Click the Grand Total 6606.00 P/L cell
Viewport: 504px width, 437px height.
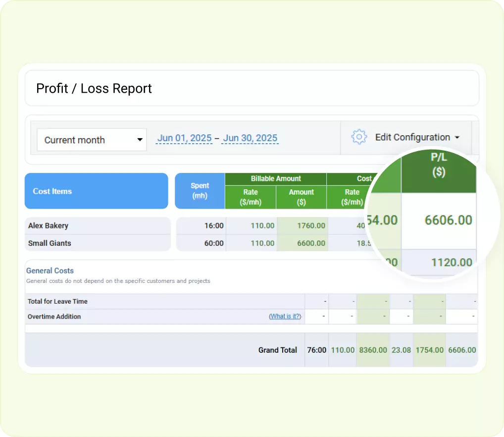pos(462,349)
